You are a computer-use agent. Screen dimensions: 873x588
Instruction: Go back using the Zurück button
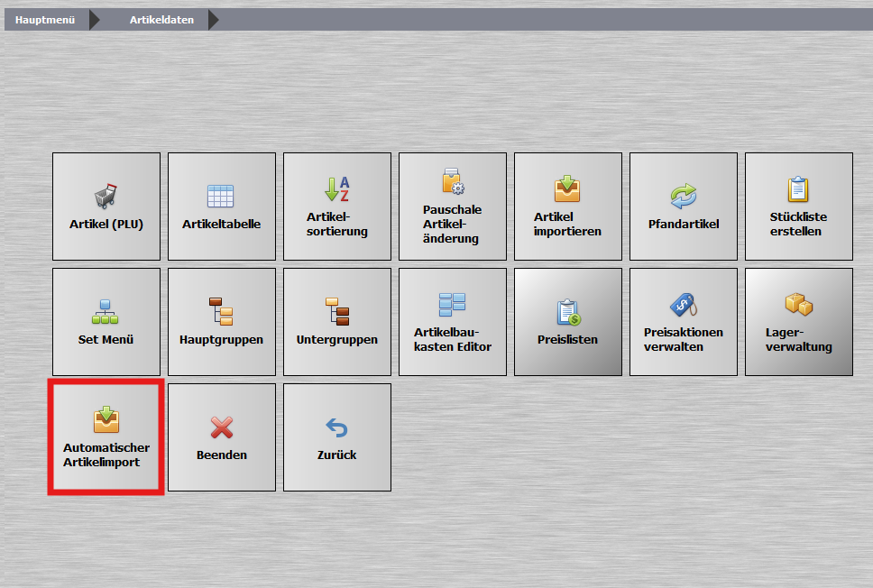coord(336,436)
